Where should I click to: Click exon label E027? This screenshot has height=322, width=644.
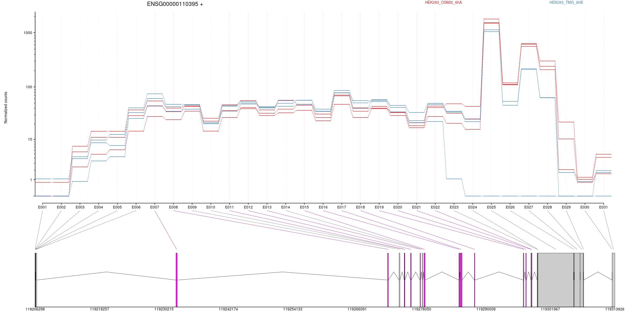point(529,207)
